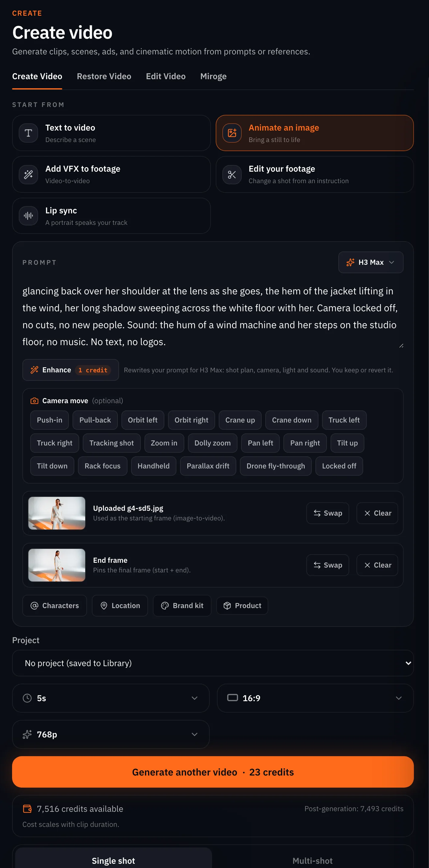Toggle the Push-in camera move chip
429x868 pixels.
click(50, 420)
